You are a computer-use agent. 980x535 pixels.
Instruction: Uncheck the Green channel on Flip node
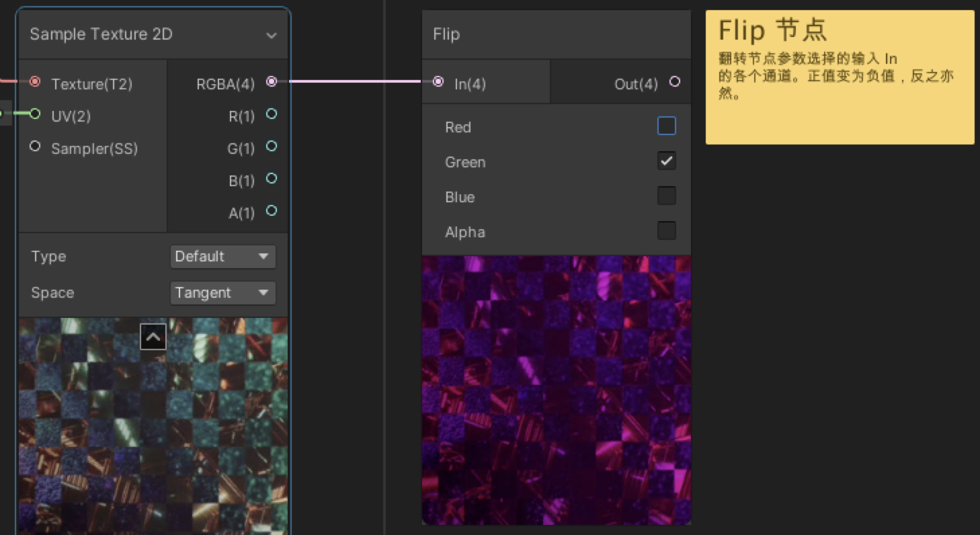[666, 161]
